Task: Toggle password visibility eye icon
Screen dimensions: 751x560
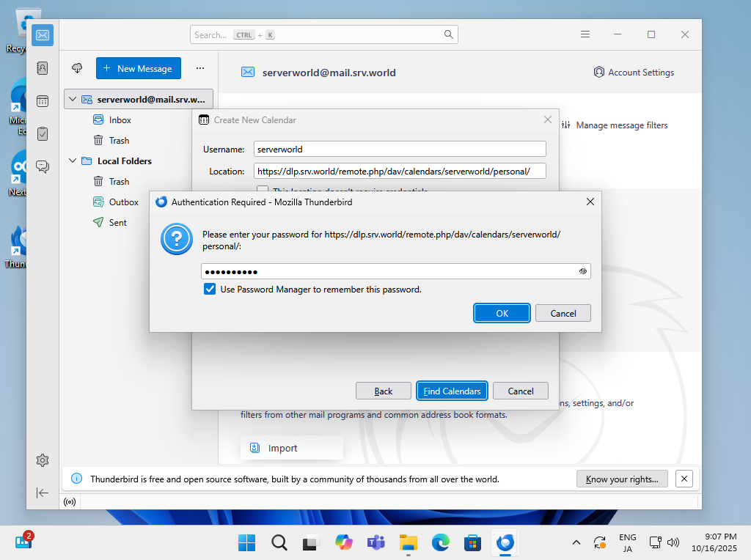Action: click(x=582, y=271)
